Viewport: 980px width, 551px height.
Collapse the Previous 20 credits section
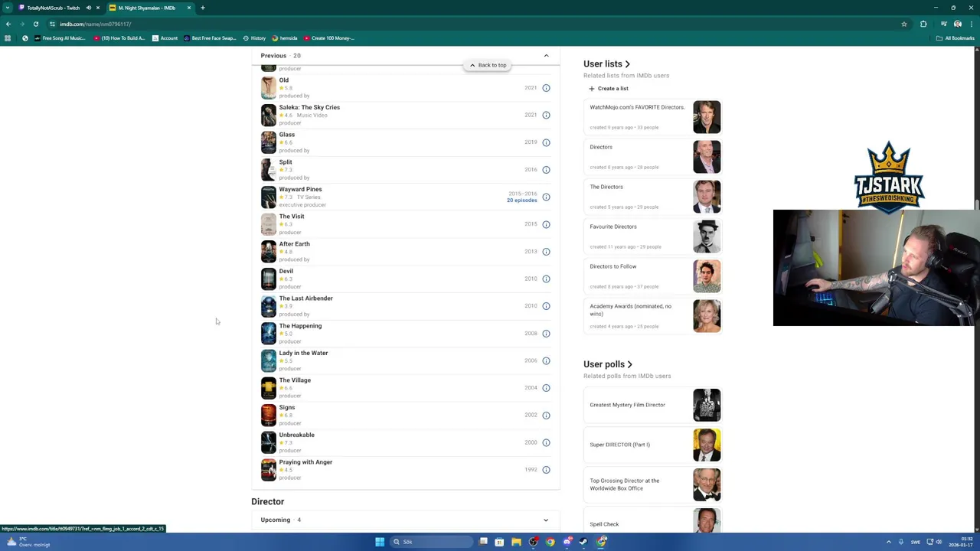[x=546, y=56]
